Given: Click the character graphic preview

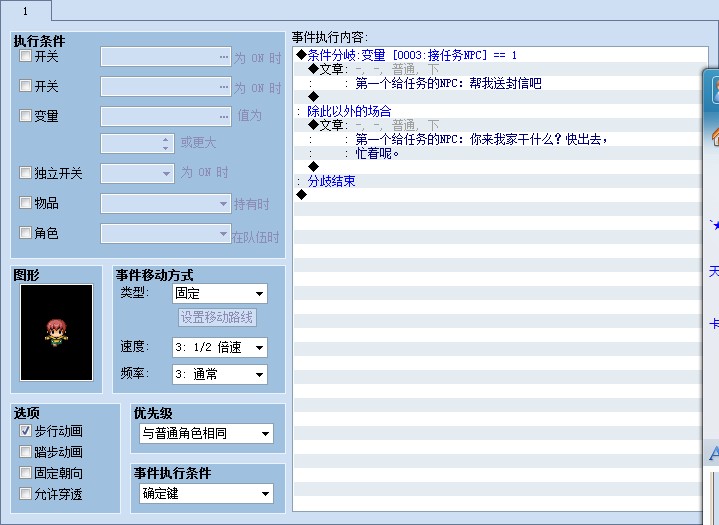Looking at the screenshot, I should (56, 332).
